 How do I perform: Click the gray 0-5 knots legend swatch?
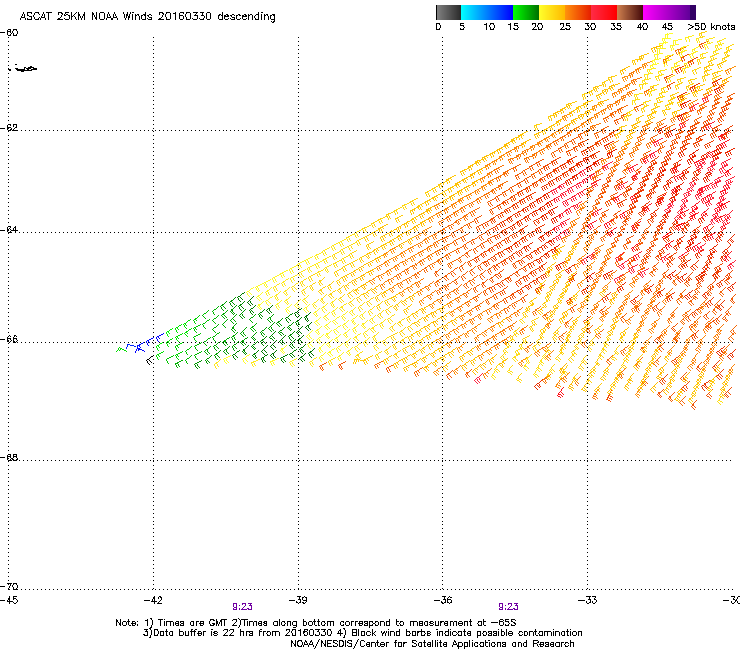[x=448, y=12]
